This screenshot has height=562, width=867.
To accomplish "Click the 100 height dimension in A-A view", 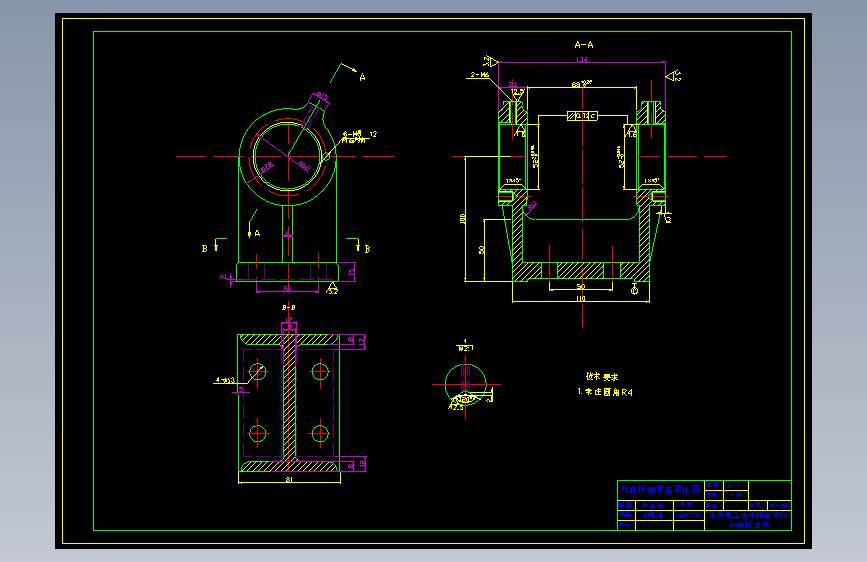I will pyautogui.click(x=462, y=218).
